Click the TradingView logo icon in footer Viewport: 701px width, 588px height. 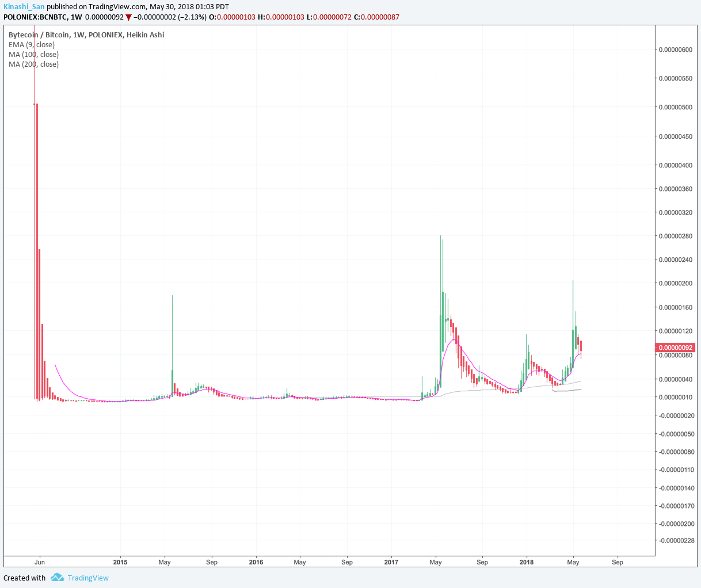point(56,577)
